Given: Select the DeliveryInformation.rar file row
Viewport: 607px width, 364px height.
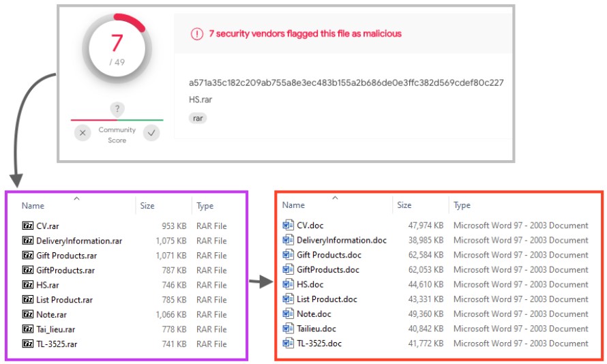Looking at the screenshot, I should 79,241.
